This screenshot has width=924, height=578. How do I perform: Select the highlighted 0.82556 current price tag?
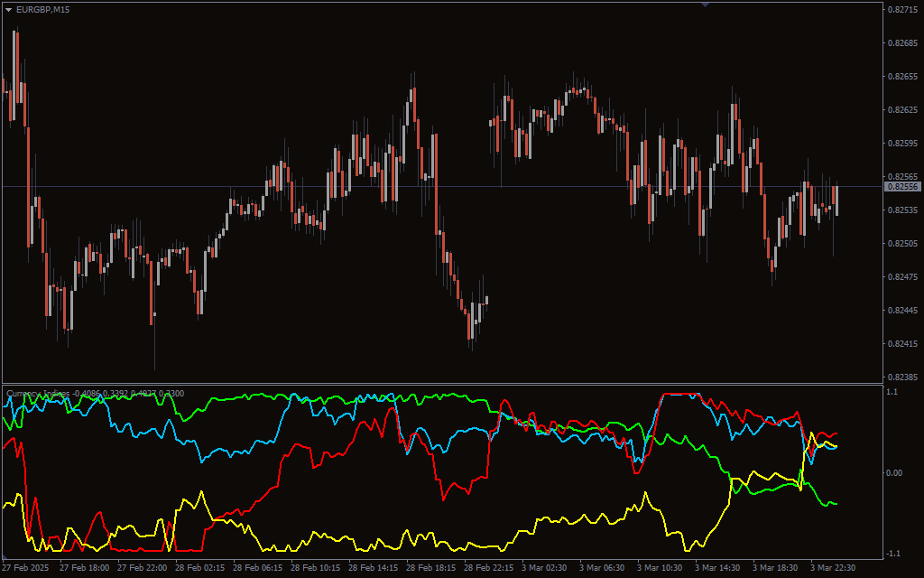point(902,186)
